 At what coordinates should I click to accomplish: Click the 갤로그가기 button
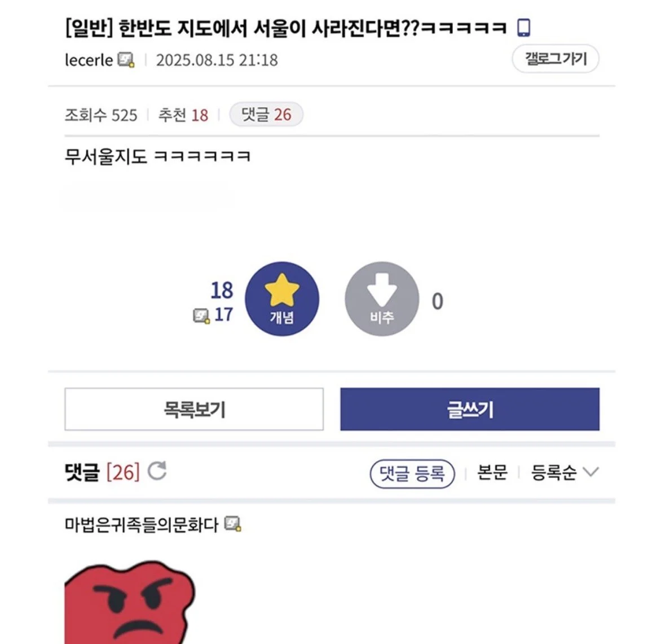point(556,58)
